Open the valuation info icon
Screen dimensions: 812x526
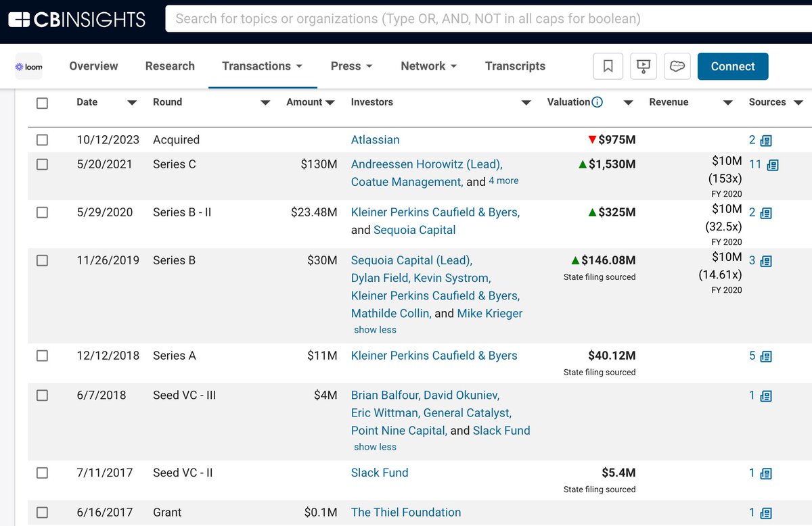point(597,102)
